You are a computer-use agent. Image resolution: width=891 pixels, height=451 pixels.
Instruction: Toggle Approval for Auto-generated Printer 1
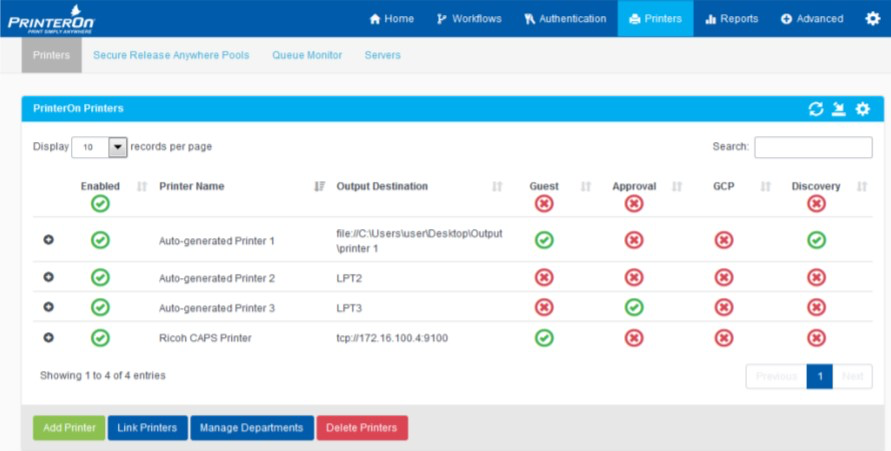pos(634,240)
